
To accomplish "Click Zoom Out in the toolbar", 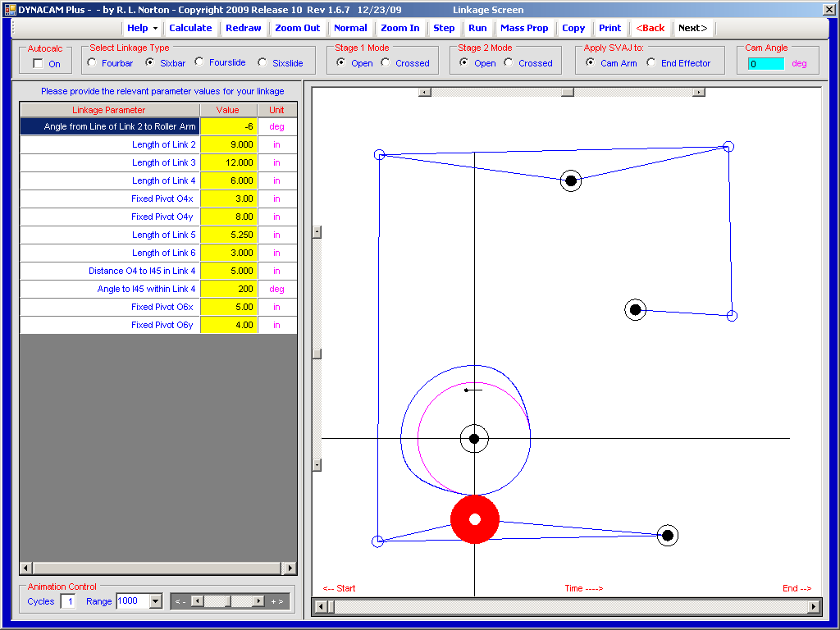I will click(x=297, y=28).
